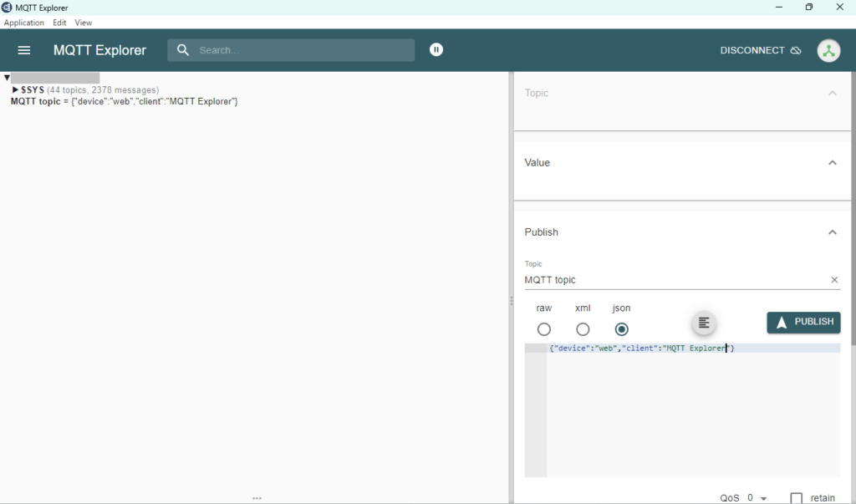This screenshot has height=504, width=856.
Task: Click the MQTT Explorer title bar app icon
Action: pyautogui.click(x=8, y=8)
